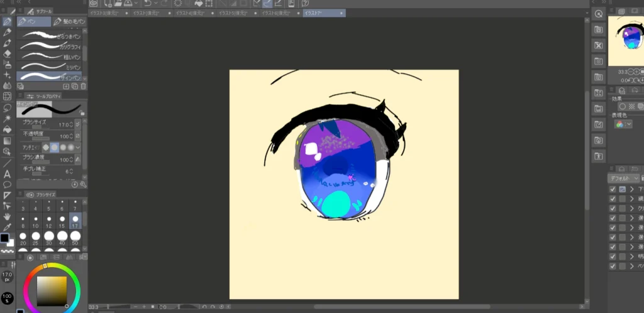644x313 pixels.
Task: Select the no anti-aliasing option
Action: click(x=46, y=147)
